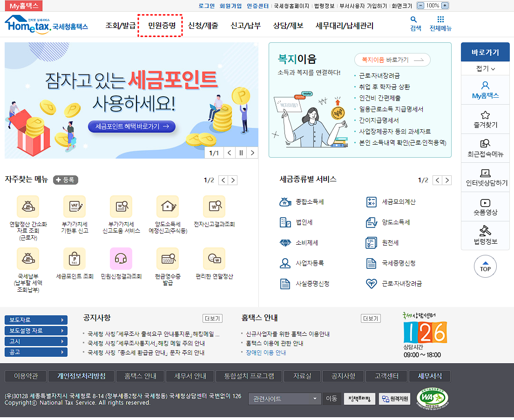The height and width of the screenshot is (420, 514).
Task: Open 양도소득세 예정신고(주식등) from 자주찾는 메뉴
Action: pos(168,205)
